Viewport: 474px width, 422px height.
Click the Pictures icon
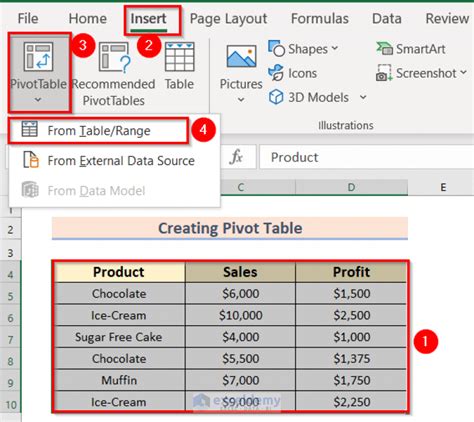point(241,57)
